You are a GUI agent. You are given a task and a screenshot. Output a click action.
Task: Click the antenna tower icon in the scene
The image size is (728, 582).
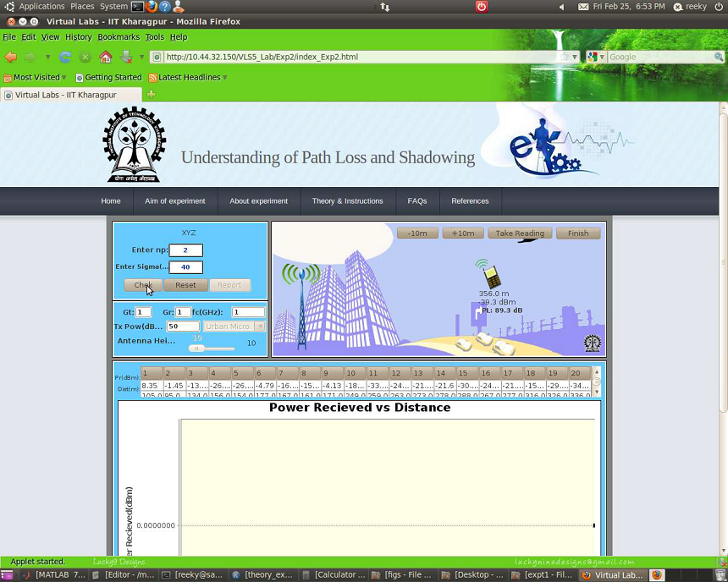301,309
